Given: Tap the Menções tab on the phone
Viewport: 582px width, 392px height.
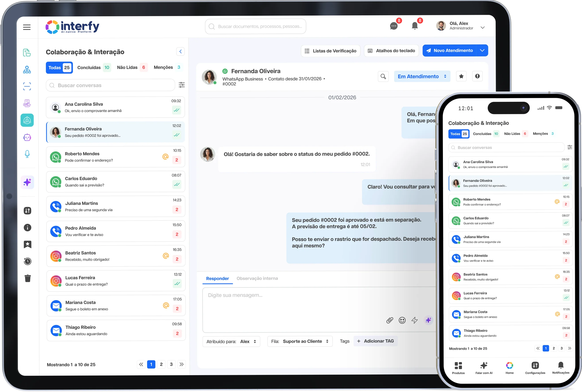Looking at the screenshot, I should (x=543, y=134).
